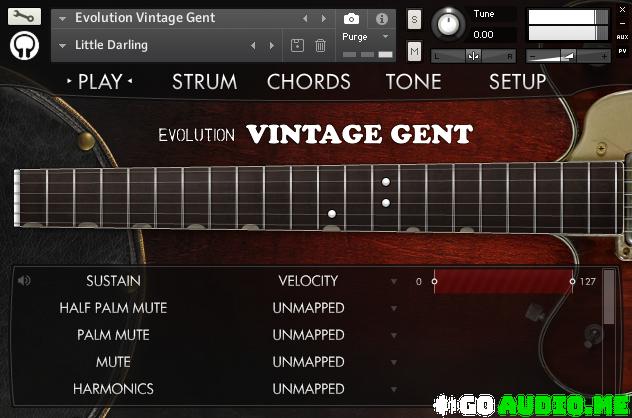632x418 pixels.
Task: Select the SUSTAIN articulation
Action: tap(113, 281)
